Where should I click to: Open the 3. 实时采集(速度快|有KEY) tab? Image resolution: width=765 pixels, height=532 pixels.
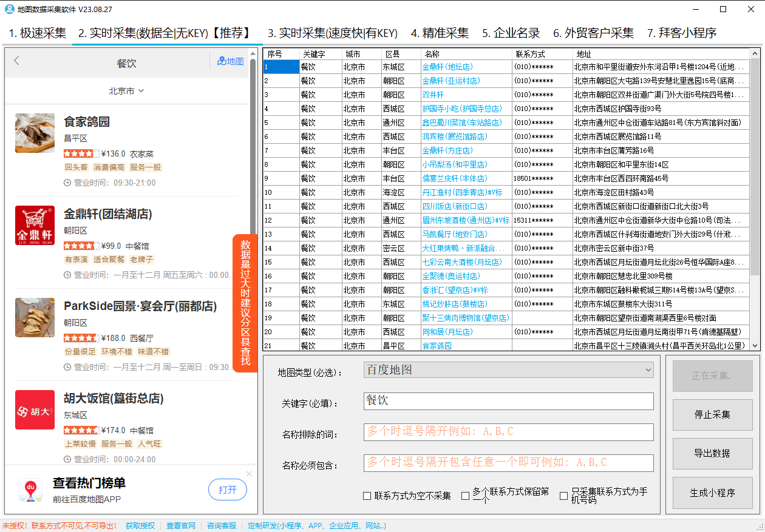point(333,33)
